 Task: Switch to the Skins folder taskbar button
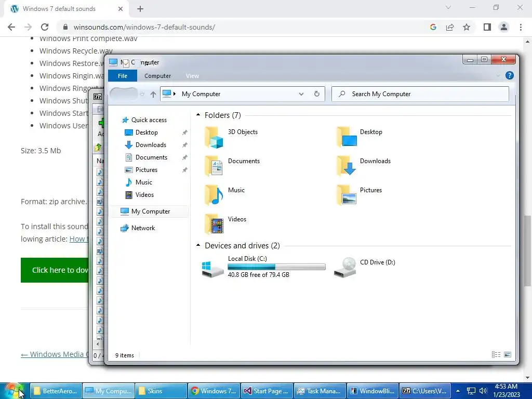(161, 391)
